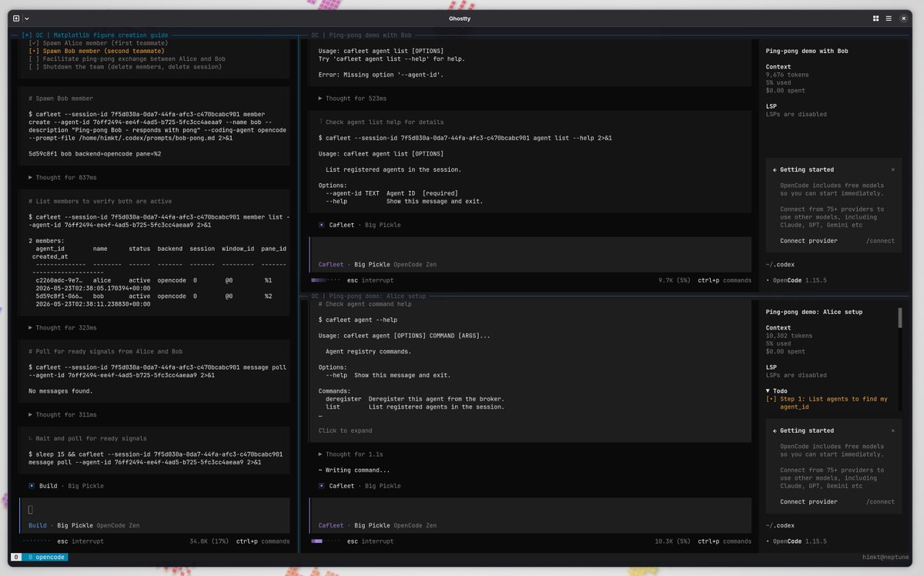Viewport: 924px width, 576px height.
Task: Click the Build agent label in left prompt
Action: [x=38, y=525]
